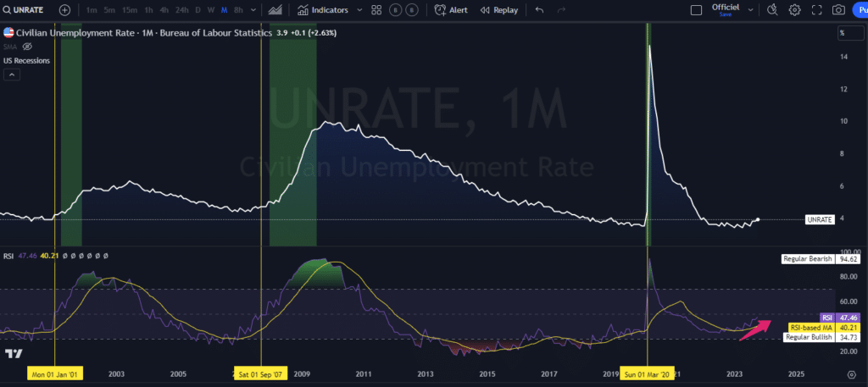
Task: Open the quick search magnifier icon
Action: tap(771, 10)
